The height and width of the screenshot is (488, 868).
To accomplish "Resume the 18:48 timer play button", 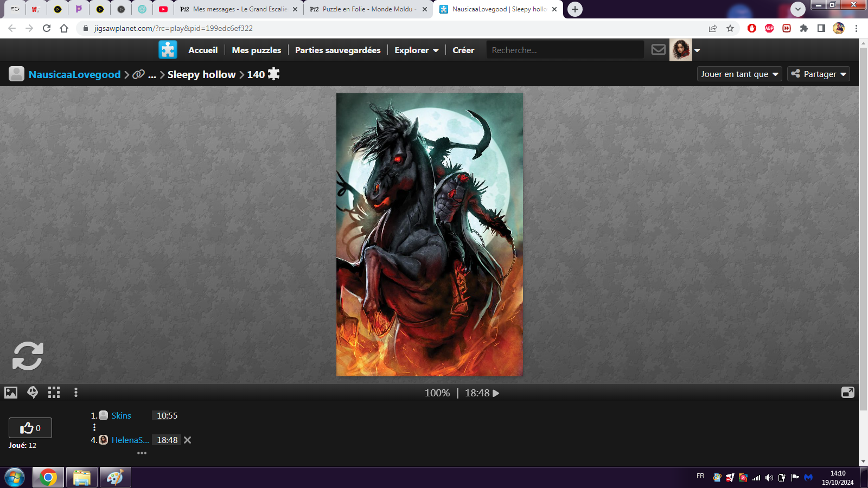I will (496, 393).
